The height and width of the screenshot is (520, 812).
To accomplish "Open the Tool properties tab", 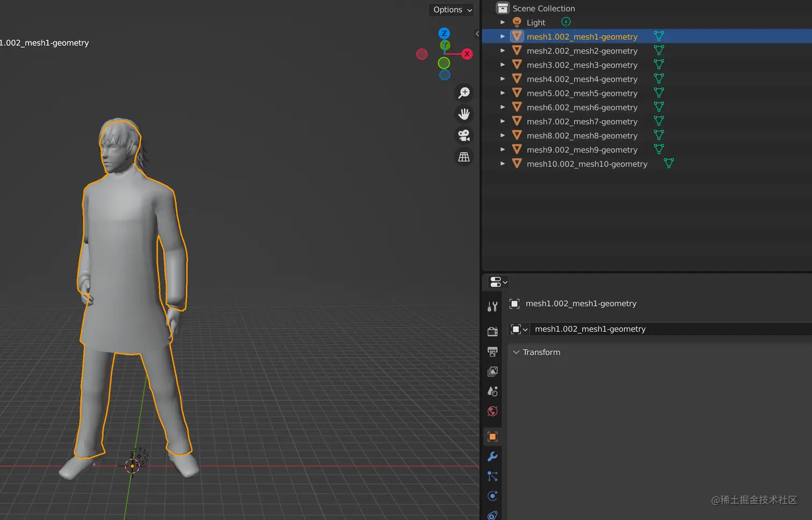I will pos(492,306).
